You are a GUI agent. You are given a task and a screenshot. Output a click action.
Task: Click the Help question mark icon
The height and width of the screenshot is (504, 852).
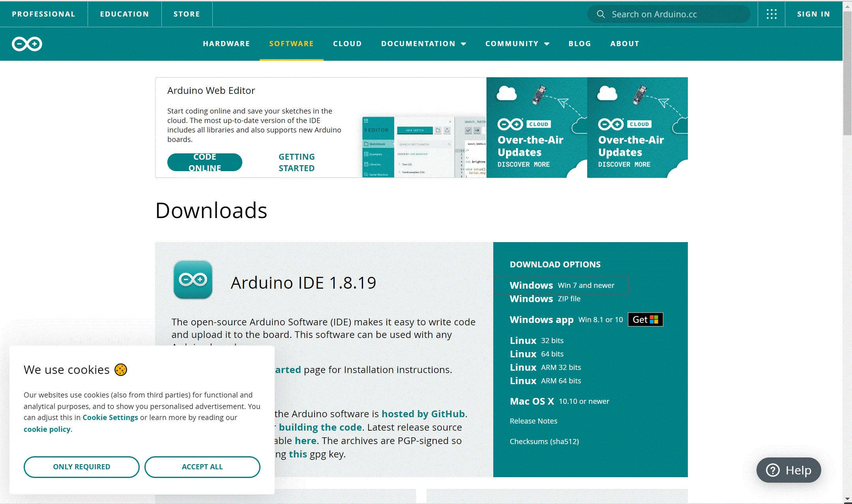click(x=773, y=470)
